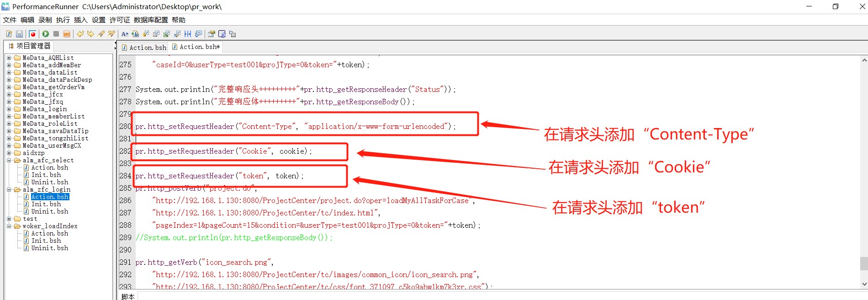Open the 数据库配置 menu
The image size is (868, 300).
tap(150, 20)
